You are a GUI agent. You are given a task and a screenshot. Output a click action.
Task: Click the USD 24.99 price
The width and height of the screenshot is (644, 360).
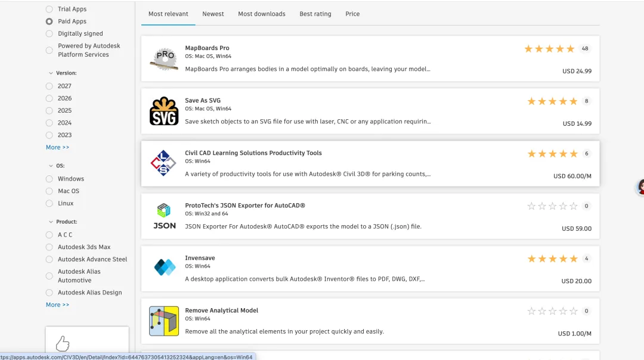coord(577,72)
